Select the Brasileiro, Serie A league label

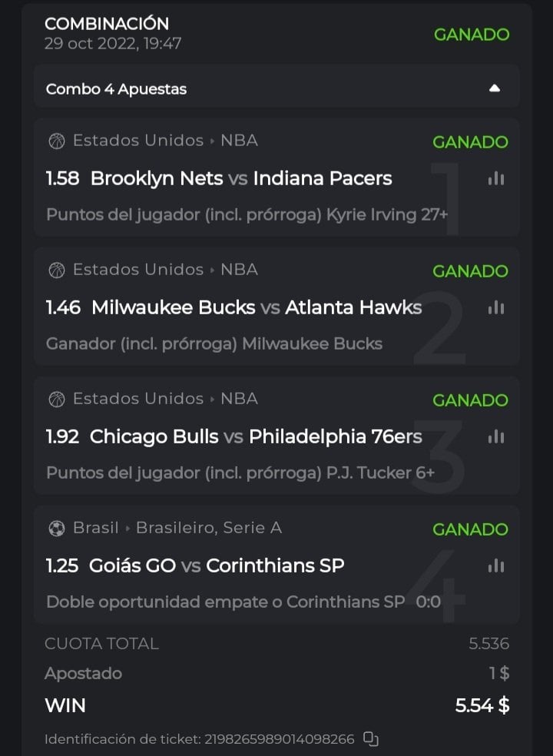(209, 528)
